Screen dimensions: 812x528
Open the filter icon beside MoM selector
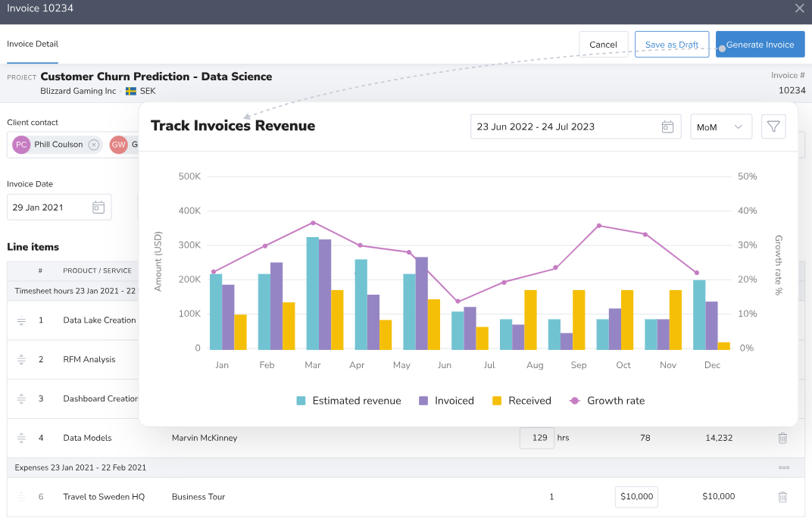coord(773,127)
